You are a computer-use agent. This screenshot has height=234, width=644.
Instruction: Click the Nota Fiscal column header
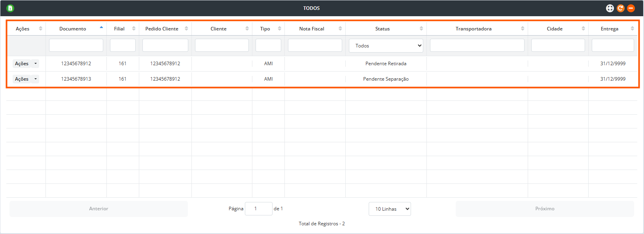coord(311,29)
